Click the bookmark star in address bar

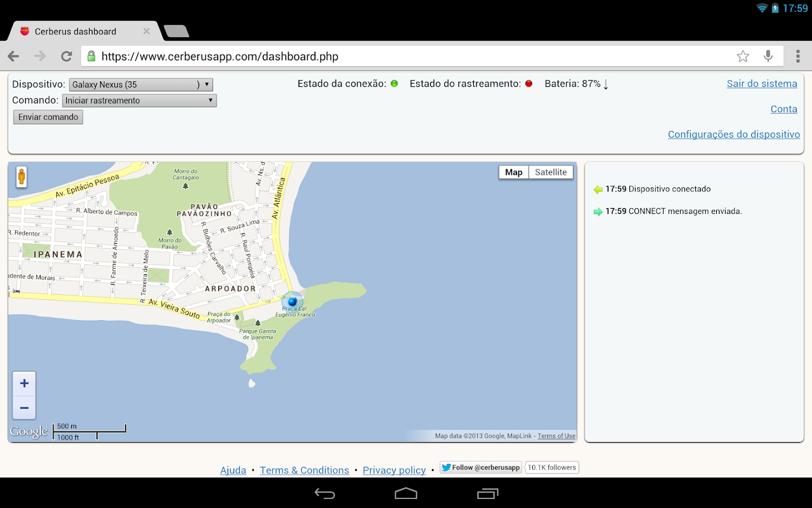[743, 56]
